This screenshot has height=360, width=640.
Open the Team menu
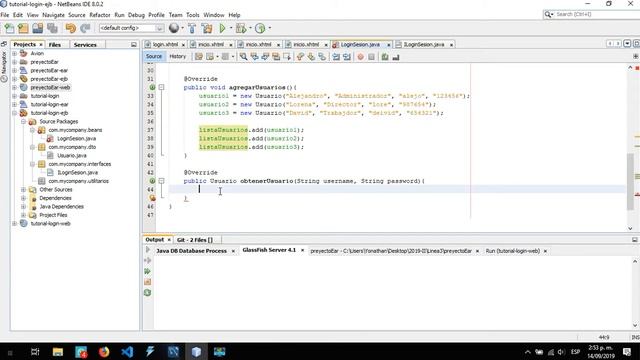click(176, 15)
